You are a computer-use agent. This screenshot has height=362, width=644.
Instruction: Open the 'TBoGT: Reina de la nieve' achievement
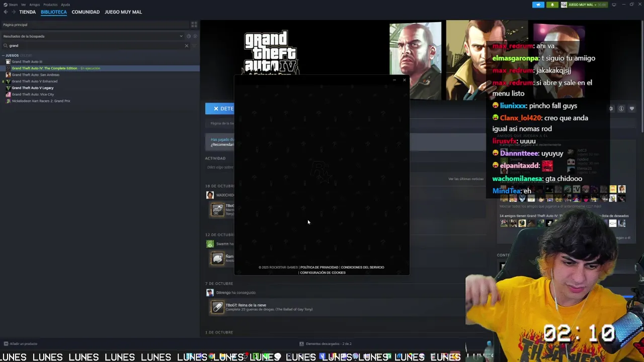(246, 305)
